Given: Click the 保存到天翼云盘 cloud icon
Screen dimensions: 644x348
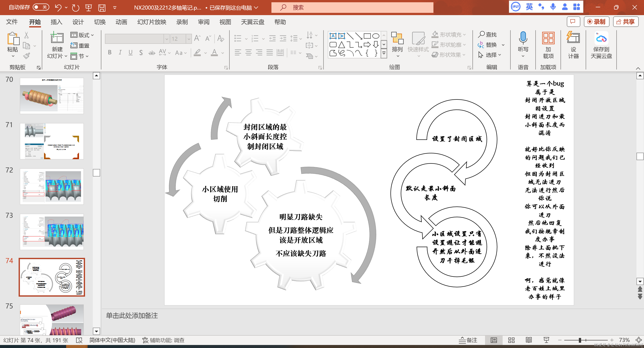Looking at the screenshot, I should (601, 38).
